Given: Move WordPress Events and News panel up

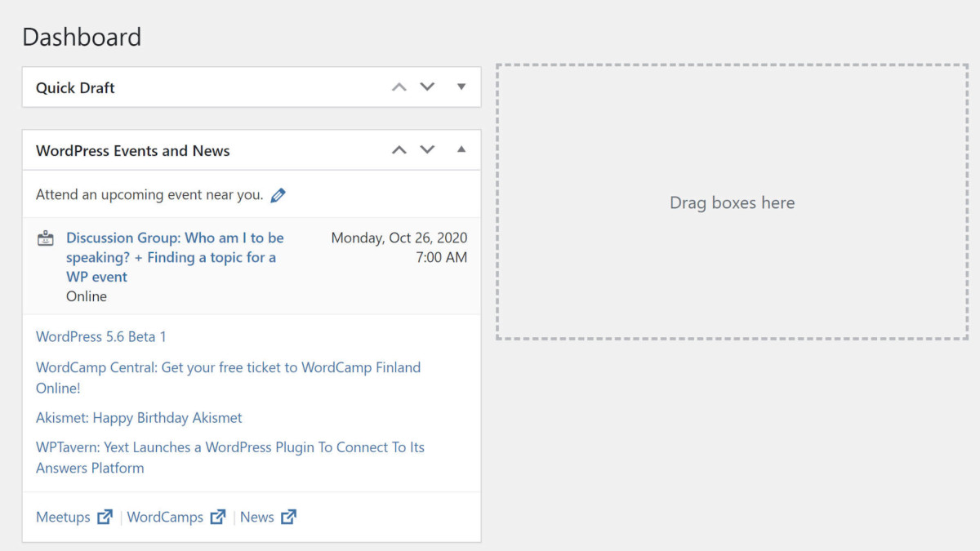Looking at the screenshot, I should click(399, 149).
